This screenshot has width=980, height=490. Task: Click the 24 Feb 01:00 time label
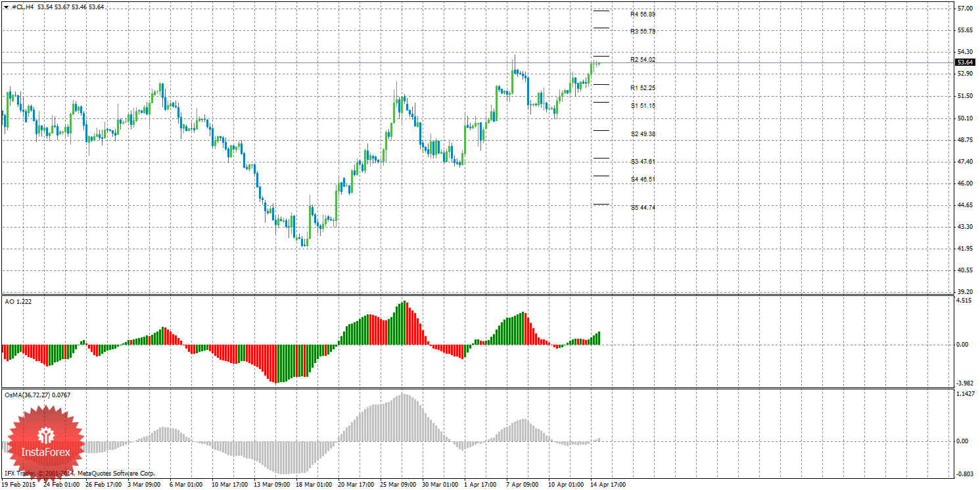pyautogui.click(x=60, y=485)
